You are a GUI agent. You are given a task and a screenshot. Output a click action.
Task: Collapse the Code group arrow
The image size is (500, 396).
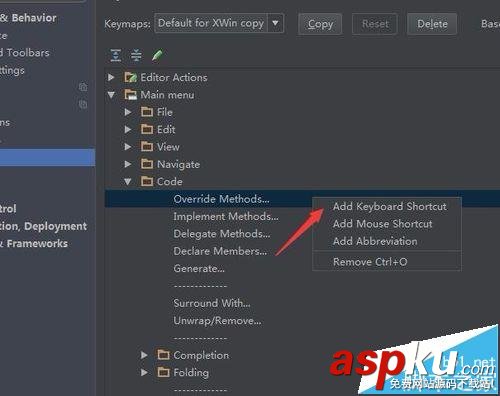pyautogui.click(x=128, y=182)
